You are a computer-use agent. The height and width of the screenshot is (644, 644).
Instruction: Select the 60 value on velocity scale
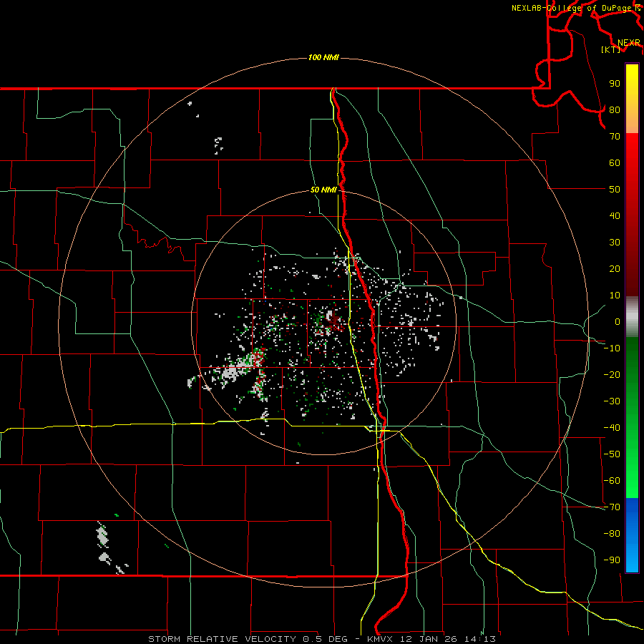(615, 162)
